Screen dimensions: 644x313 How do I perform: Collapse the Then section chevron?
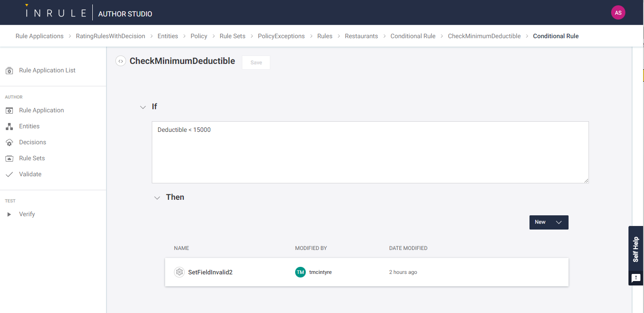(157, 198)
